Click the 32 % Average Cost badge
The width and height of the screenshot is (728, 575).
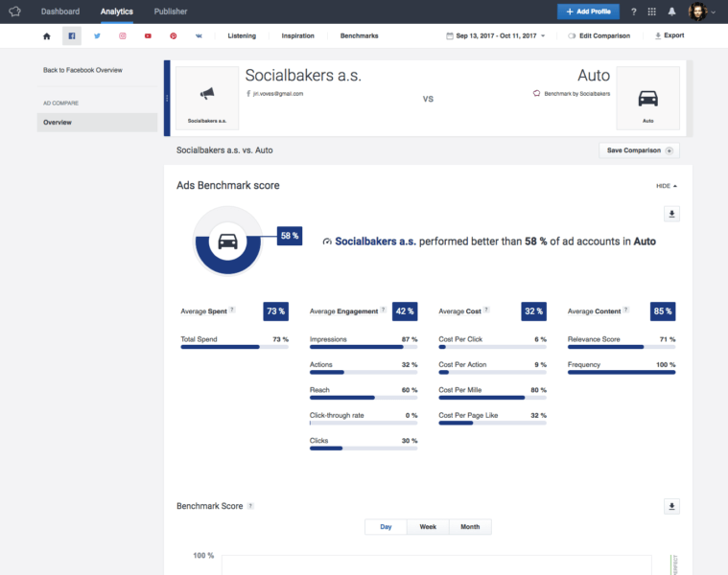(534, 311)
